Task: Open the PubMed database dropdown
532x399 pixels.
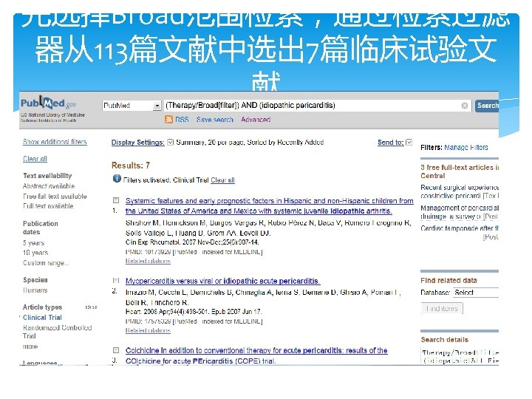Action: tap(132, 106)
